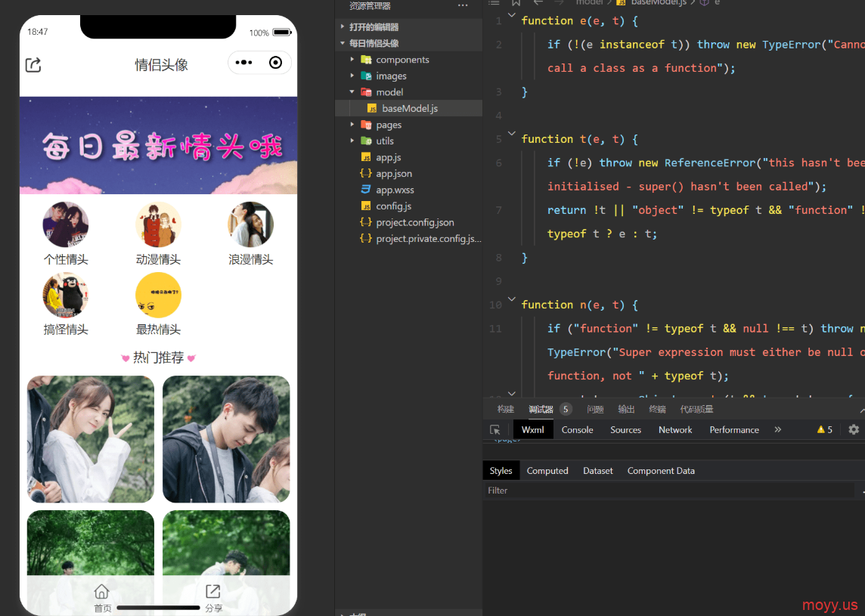Select baseModel.js in the file tree
The width and height of the screenshot is (865, 616).
409,108
